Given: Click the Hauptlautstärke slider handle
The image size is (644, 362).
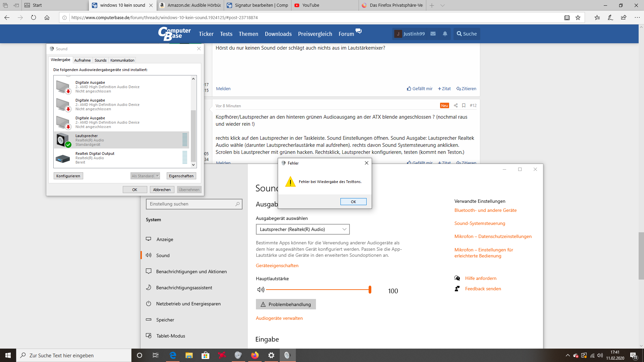Looking at the screenshot, I should (370, 290).
